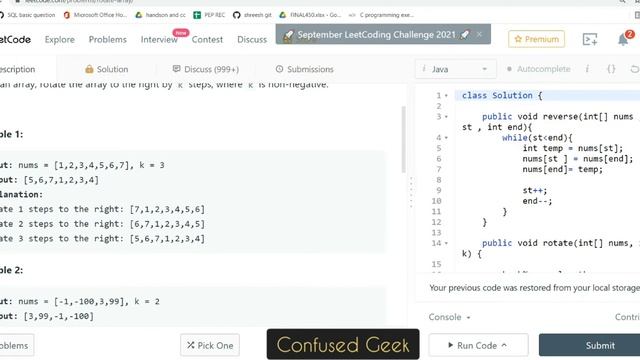Fold the rotate method at line 14
This screenshot has height=360, width=640.
pos(446,243)
